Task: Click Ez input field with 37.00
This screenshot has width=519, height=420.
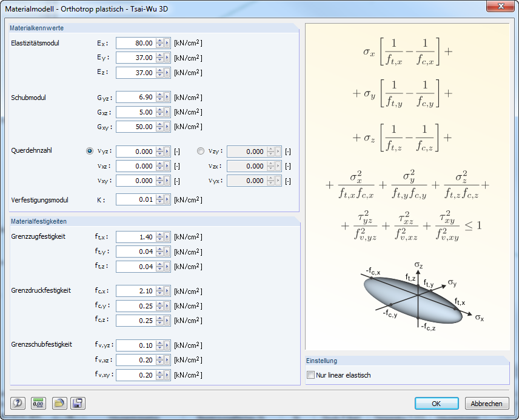Action: pyautogui.click(x=136, y=73)
